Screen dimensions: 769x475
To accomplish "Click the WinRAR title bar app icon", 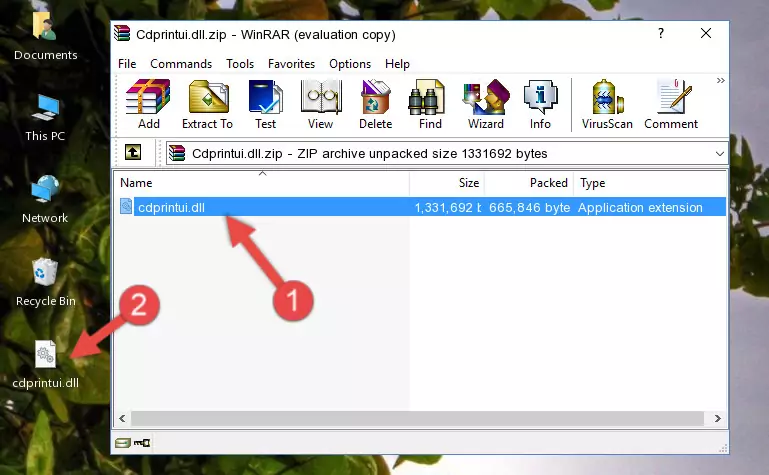I will (122, 33).
